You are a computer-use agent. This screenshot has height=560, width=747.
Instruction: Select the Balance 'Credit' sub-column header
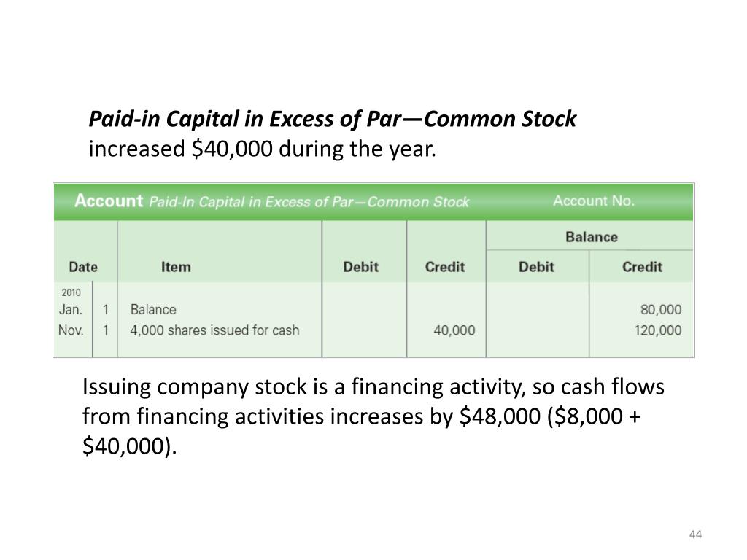pyautogui.click(x=642, y=267)
